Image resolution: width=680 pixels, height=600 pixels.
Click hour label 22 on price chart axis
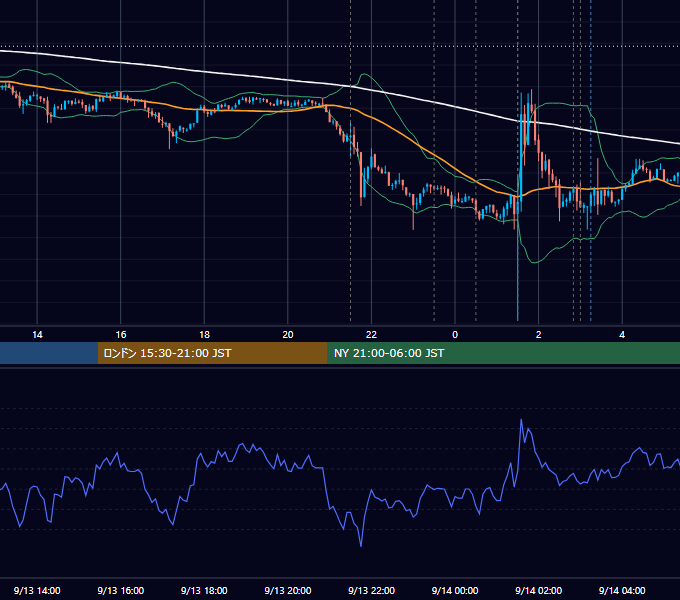tap(371, 335)
